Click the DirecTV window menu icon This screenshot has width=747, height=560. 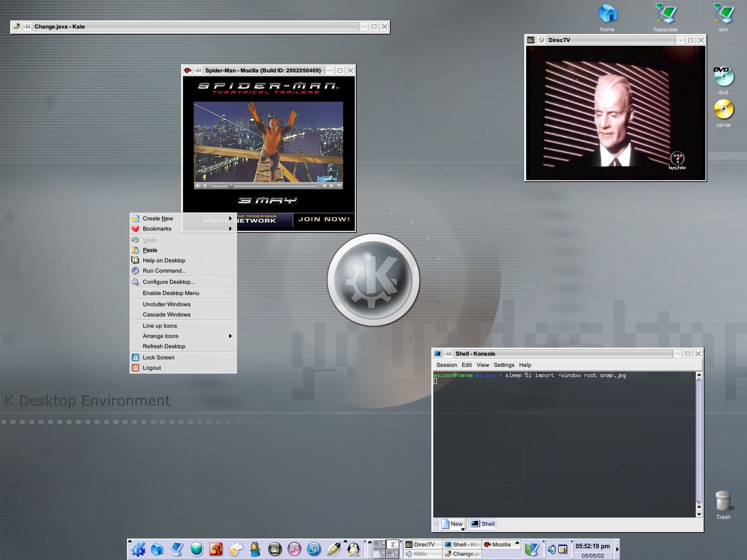coord(531,40)
